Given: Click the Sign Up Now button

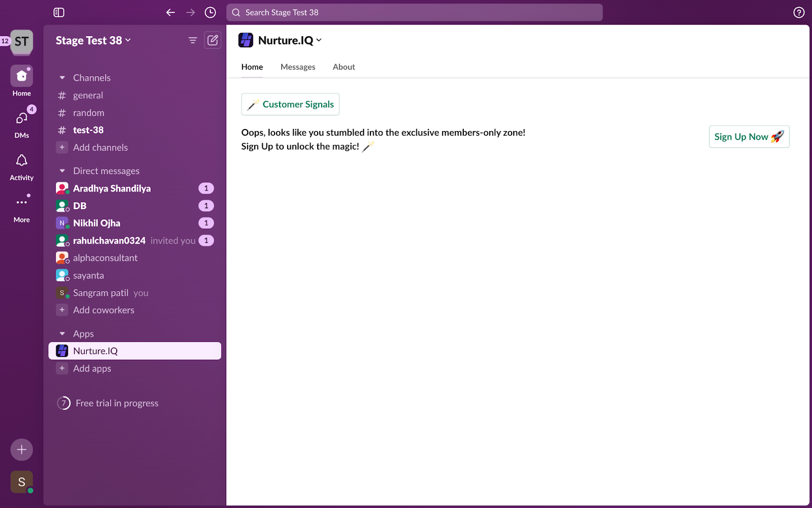Looking at the screenshot, I should point(749,137).
